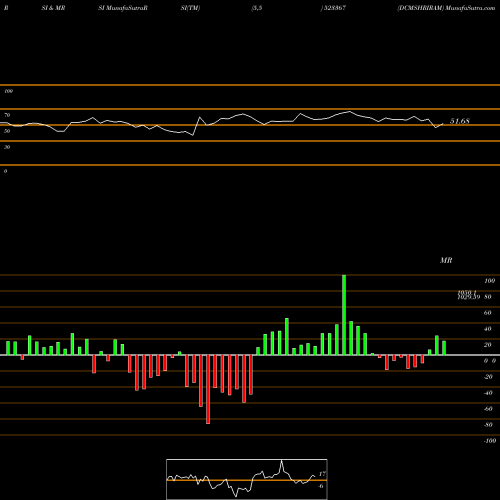Click the value 17 in mini chart
The height and width of the screenshot is (500, 500).
322,474
